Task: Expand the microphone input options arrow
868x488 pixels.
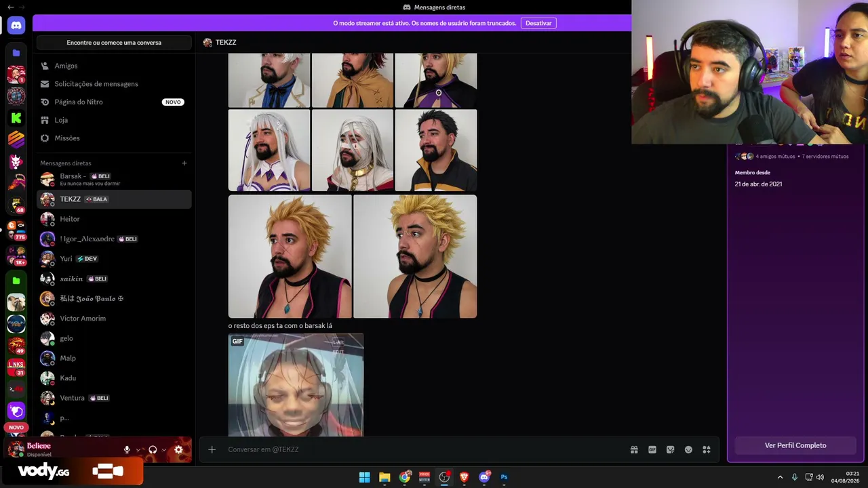Action: [x=138, y=449]
